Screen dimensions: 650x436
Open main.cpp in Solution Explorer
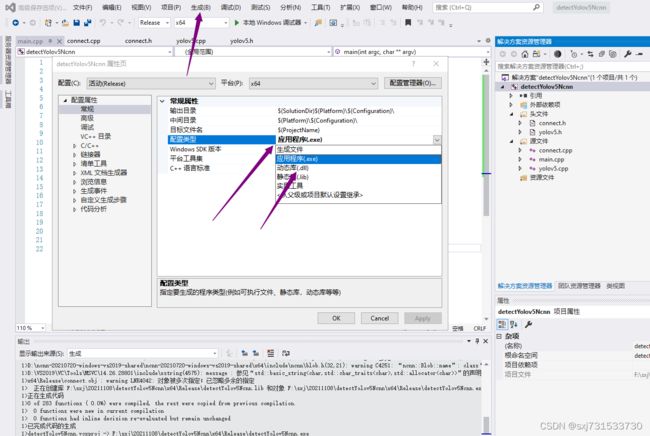(551, 160)
